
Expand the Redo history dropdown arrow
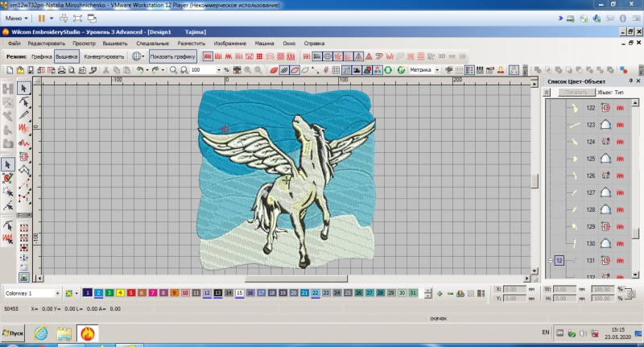[163, 70]
